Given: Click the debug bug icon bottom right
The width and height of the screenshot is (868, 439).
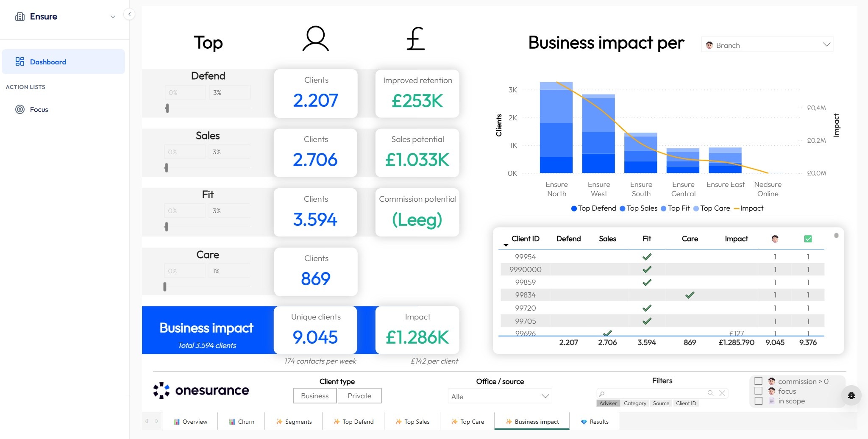Looking at the screenshot, I should [x=851, y=395].
